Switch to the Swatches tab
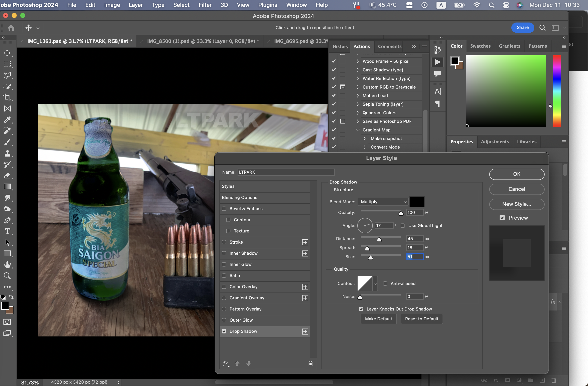This screenshot has width=588, height=386. point(480,46)
